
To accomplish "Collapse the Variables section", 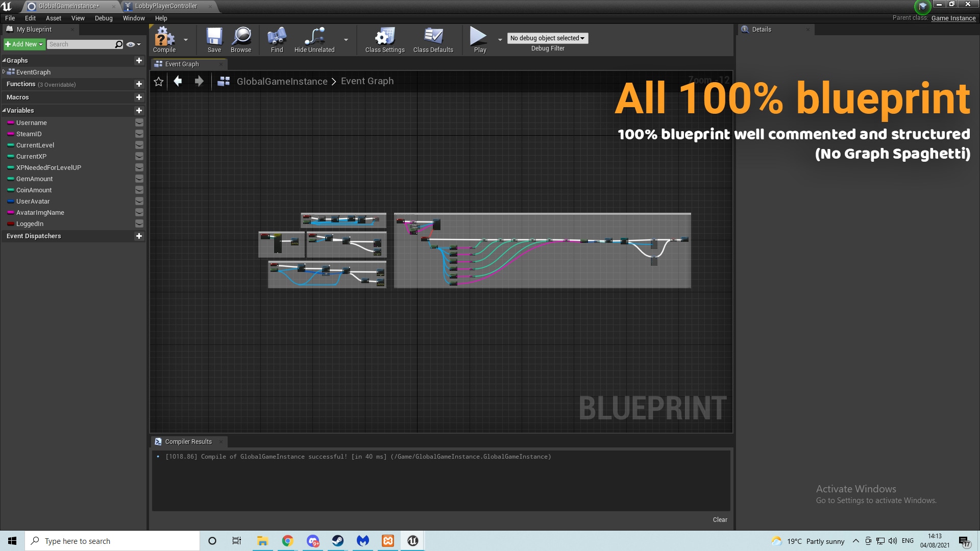I will (x=4, y=111).
